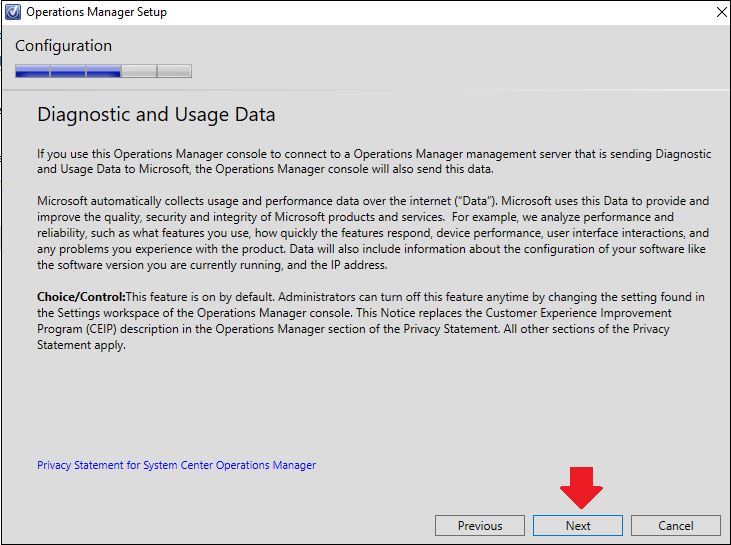This screenshot has width=731, height=545.
Task: Click the Diagnostic and Usage Data heading
Action: (156, 114)
